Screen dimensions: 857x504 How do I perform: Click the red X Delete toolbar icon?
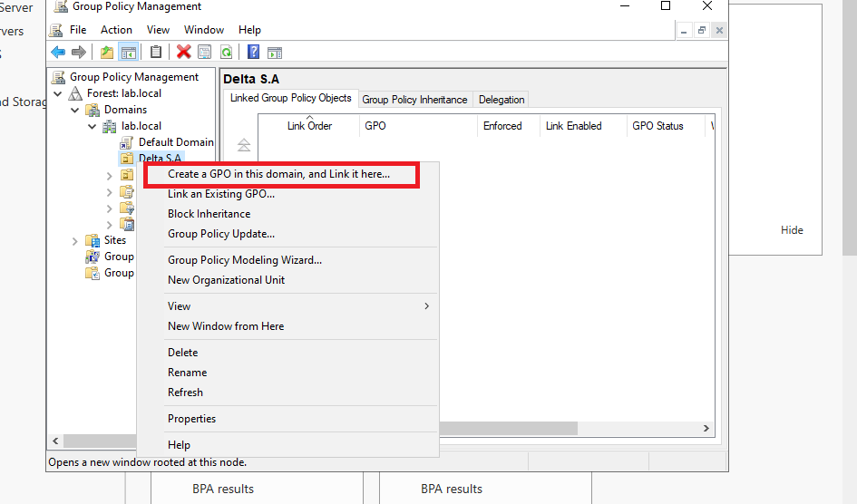coord(184,53)
